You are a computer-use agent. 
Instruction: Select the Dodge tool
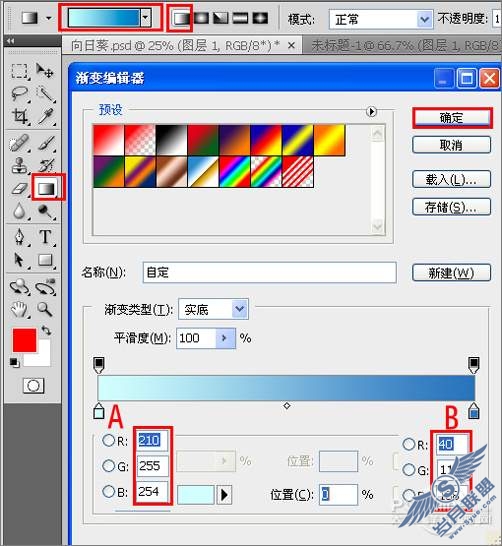click(45, 211)
